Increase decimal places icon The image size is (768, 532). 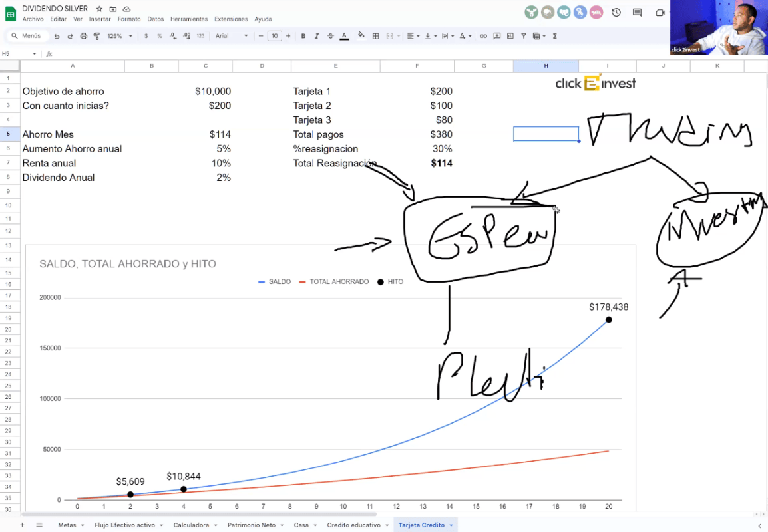coord(186,36)
